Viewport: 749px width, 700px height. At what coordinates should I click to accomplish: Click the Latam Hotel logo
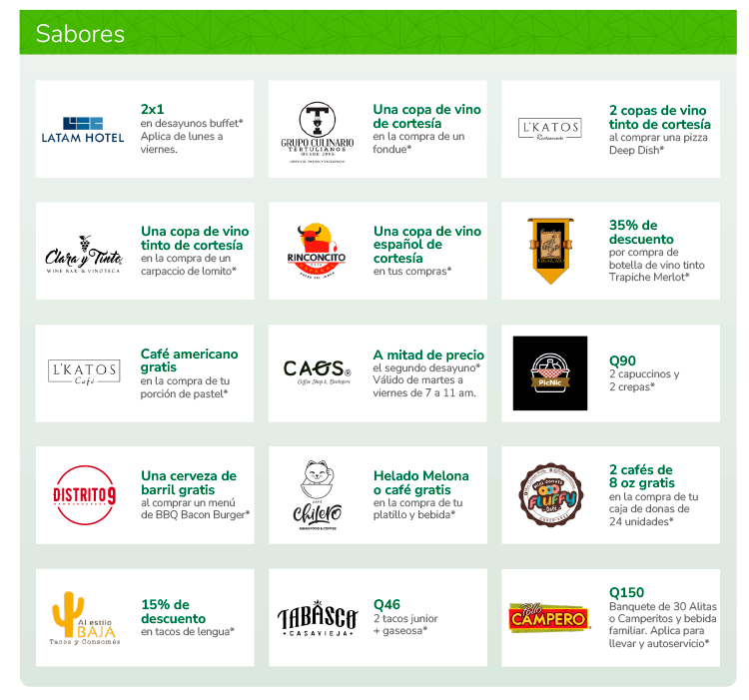(83, 130)
